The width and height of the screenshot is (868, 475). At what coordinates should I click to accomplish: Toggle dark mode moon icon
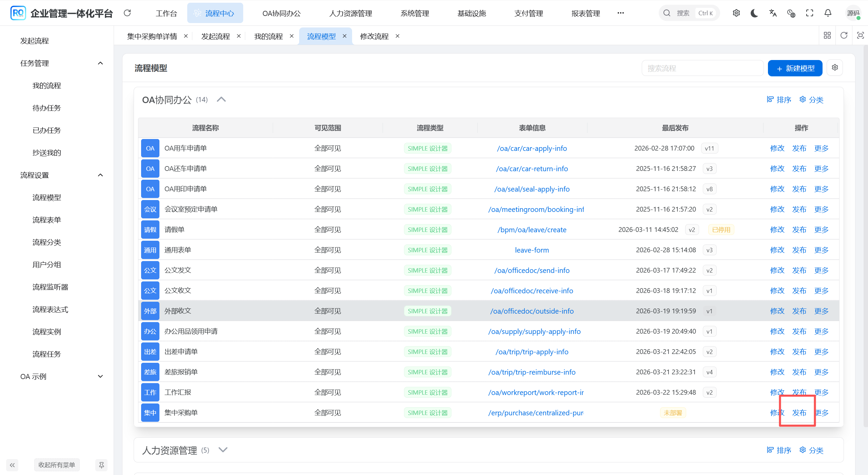click(x=754, y=13)
